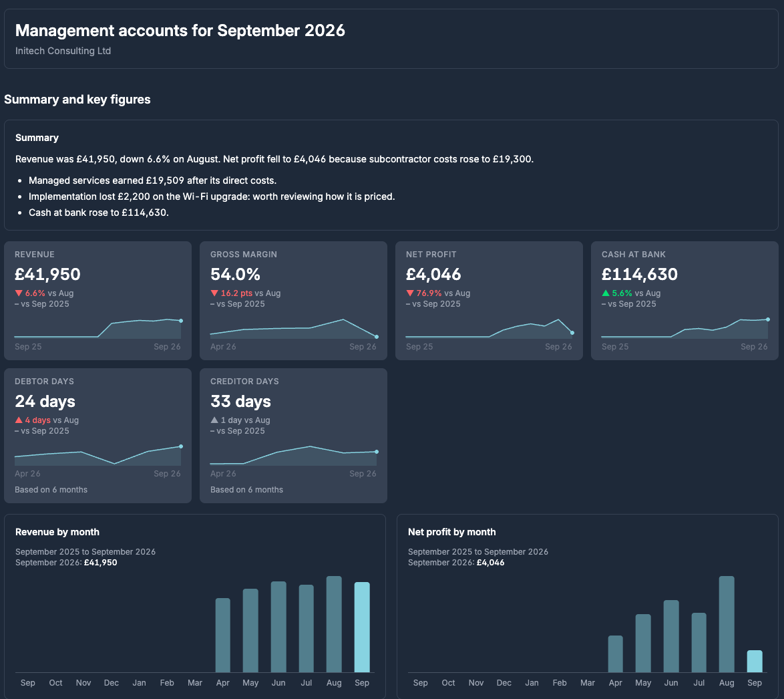The height and width of the screenshot is (699, 784).
Task: Click the red down arrow beside 76.9%
Action: [410, 293]
